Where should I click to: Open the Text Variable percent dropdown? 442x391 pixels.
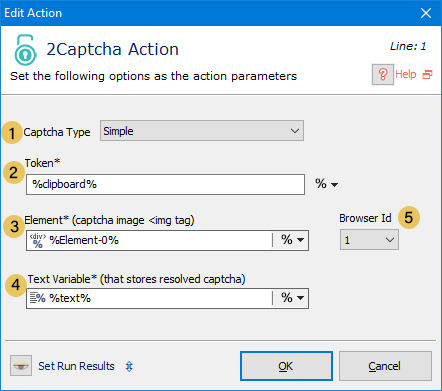click(x=292, y=297)
